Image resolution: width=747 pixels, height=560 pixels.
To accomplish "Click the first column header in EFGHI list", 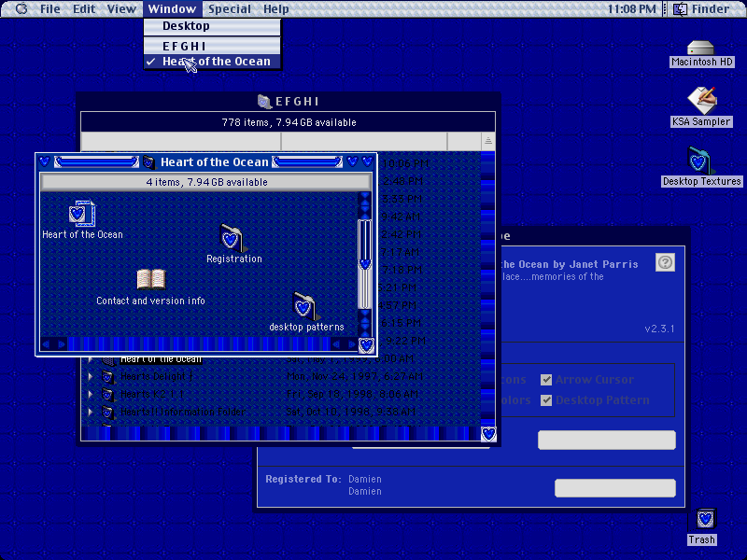I will coord(181,142).
